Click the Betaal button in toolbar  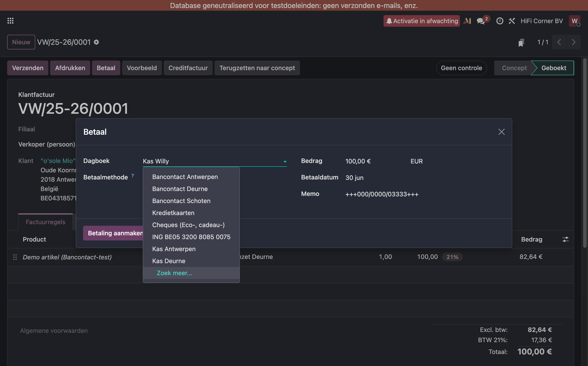click(x=106, y=68)
